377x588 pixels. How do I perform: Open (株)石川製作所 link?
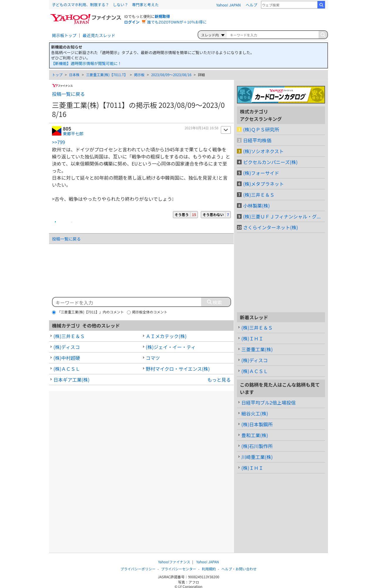point(257,446)
